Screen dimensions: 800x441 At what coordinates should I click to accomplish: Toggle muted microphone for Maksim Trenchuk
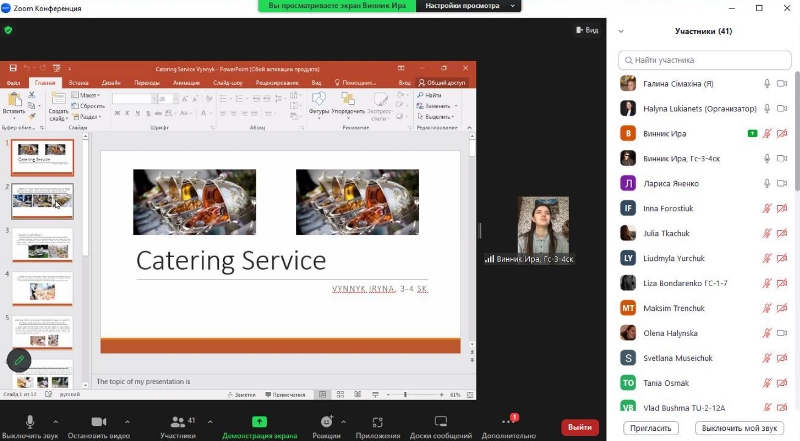pos(767,308)
